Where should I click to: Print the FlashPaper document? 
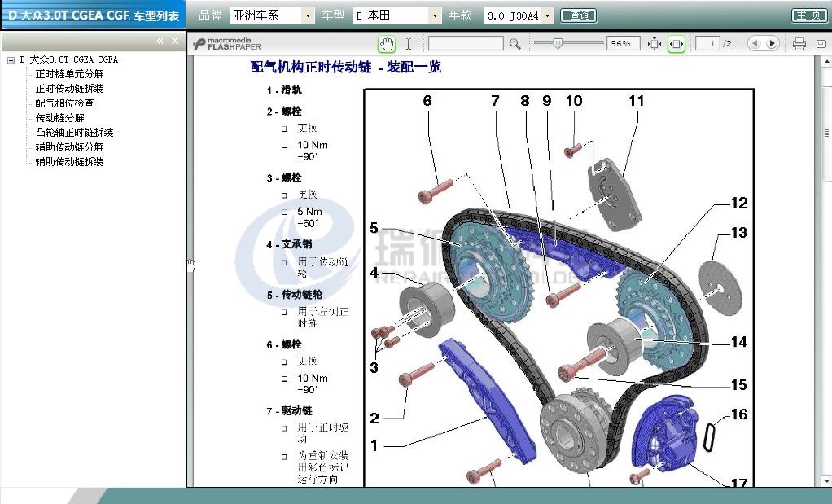coord(799,44)
